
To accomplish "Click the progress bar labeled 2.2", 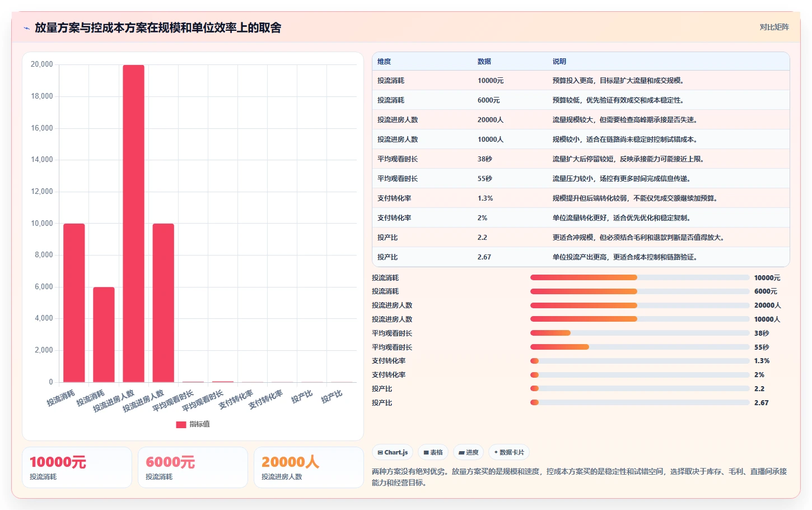I will point(640,388).
